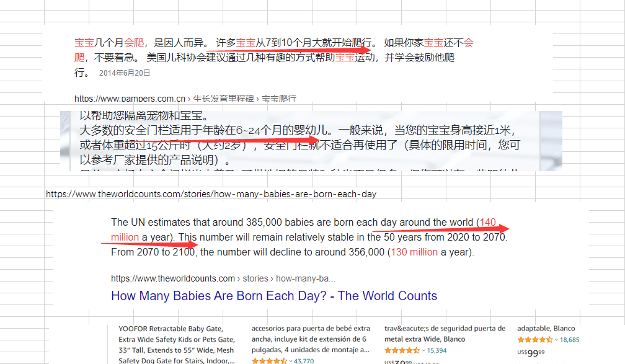The width and height of the screenshot is (625, 364).
Task: Open 'accesorios para puerta de bebé' product title
Action: click(311, 339)
